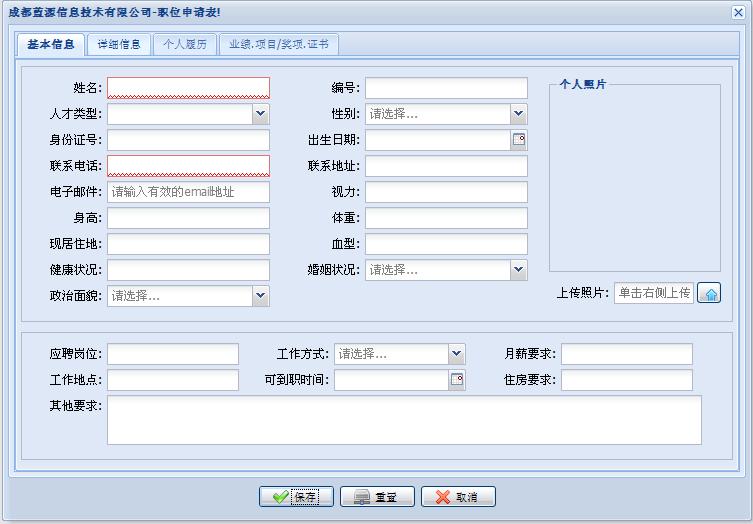Expand the 政治面貌 dropdown arrow

click(261, 295)
